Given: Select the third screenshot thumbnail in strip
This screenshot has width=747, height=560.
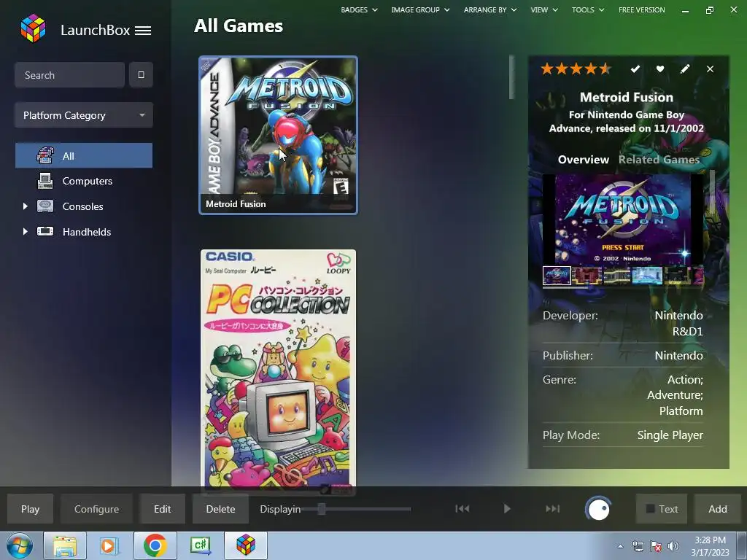Looking at the screenshot, I should point(617,275).
